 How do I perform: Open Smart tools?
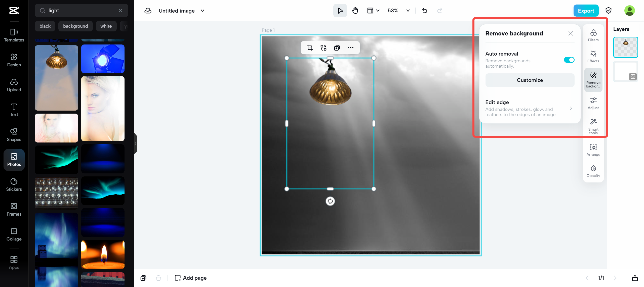[x=593, y=126]
